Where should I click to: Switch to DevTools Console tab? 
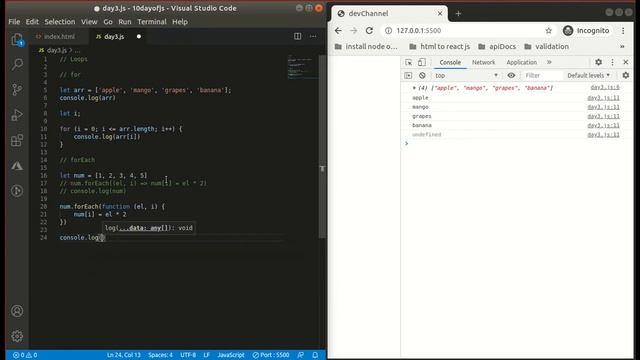coord(450,62)
